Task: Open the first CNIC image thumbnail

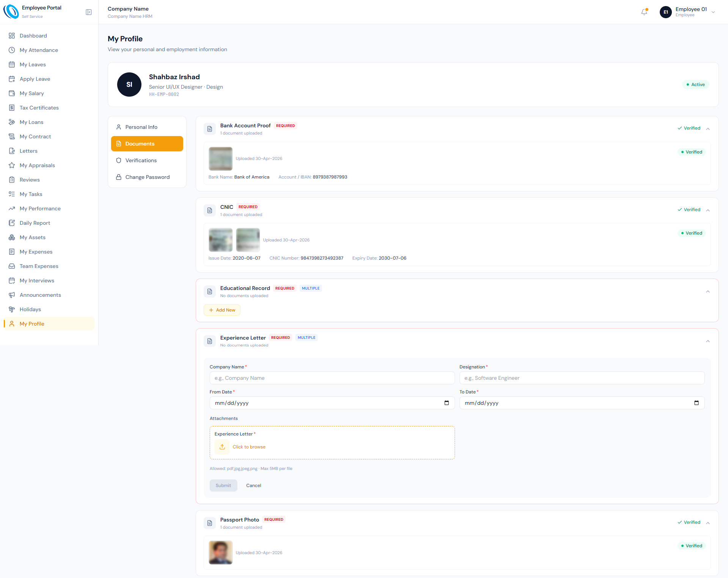Action: point(221,240)
